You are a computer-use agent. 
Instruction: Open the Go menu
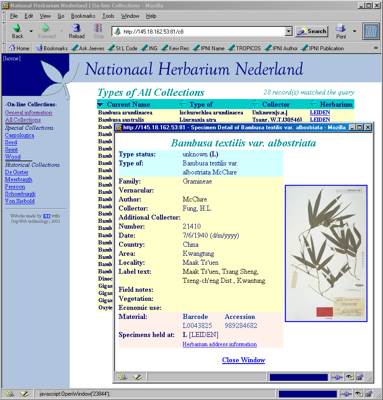(61, 16)
